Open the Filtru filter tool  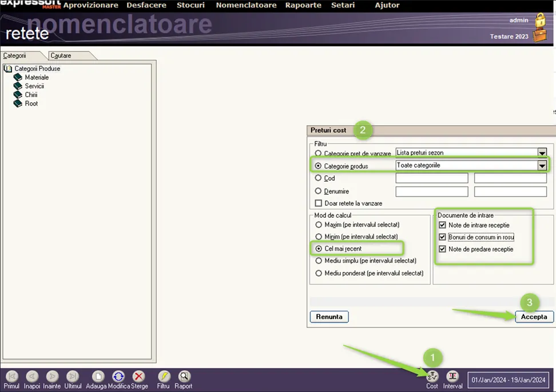[x=164, y=377]
